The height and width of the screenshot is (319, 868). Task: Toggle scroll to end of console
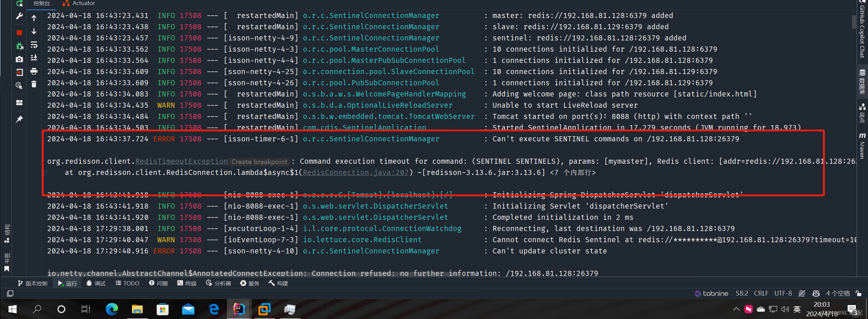coord(34,58)
